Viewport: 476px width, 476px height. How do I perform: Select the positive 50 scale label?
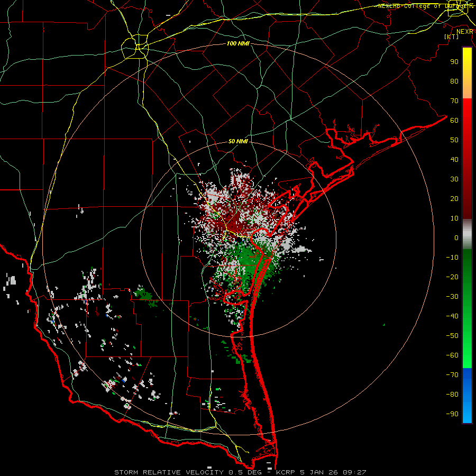[454, 140]
